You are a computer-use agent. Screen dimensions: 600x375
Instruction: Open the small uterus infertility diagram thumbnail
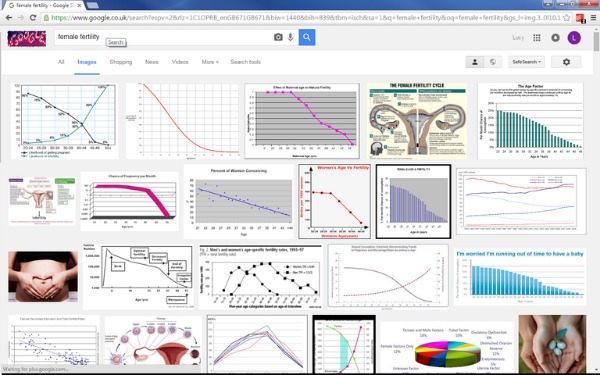42,201
